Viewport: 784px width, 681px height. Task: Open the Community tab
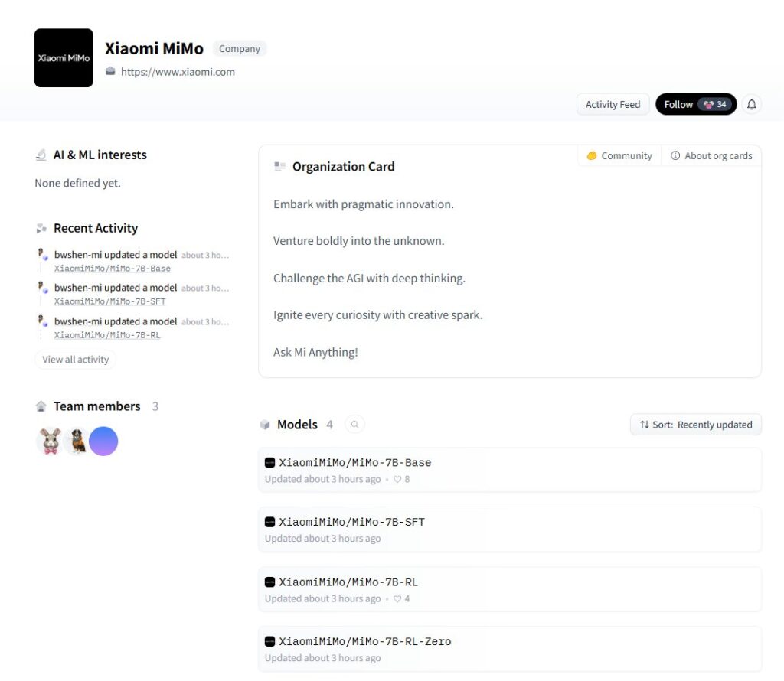point(619,155)
